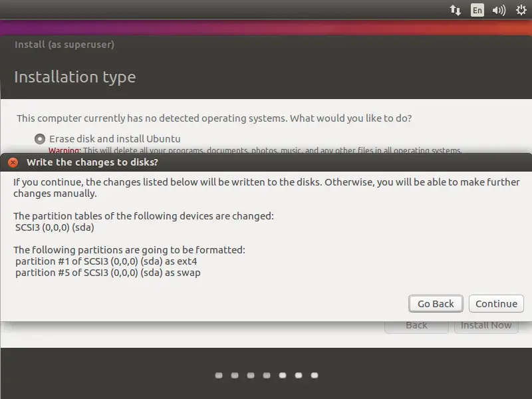Close the Write the changes to disks dialog
The width and height of the screenshot is (532, 399).
[x=13, y=162]
